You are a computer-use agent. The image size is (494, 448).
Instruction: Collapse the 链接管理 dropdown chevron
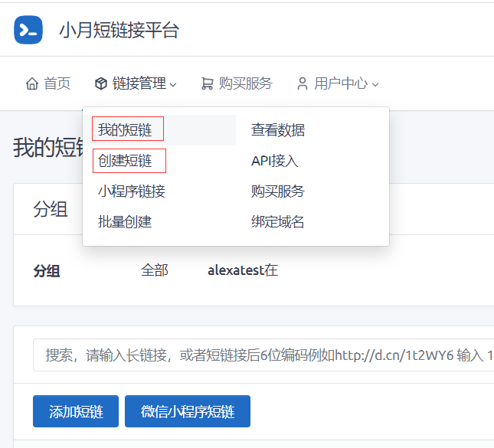173,84
